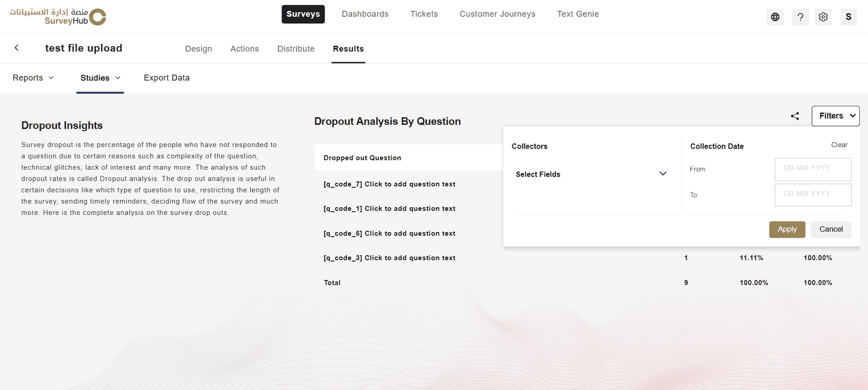868x390 pixels.
Task: Click the survey title test file upload
Action: tap(84, 48)
